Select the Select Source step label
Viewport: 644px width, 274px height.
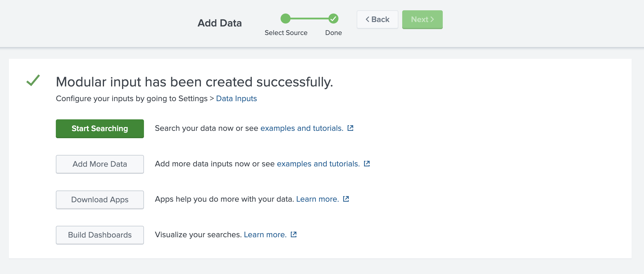tap(286, 33)
